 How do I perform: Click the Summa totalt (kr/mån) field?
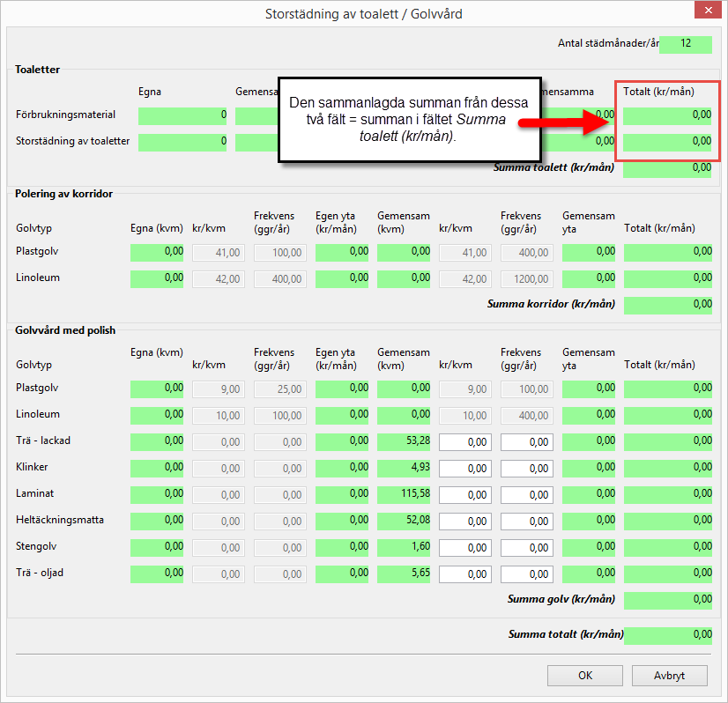point(667,634)
